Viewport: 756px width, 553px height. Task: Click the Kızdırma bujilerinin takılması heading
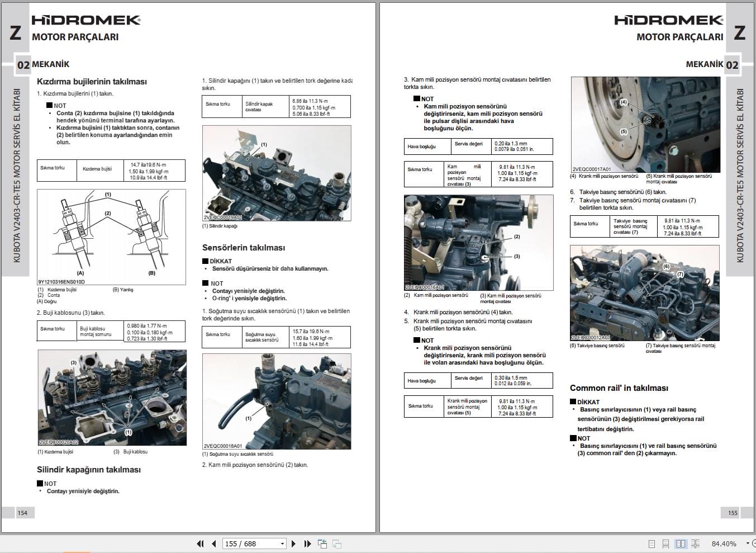92,82
